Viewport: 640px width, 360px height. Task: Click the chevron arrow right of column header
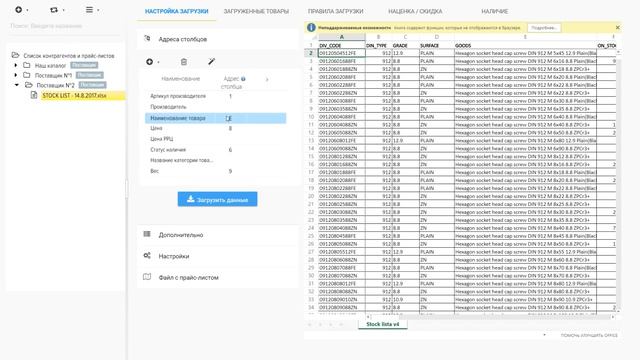[x=267, y=79]
